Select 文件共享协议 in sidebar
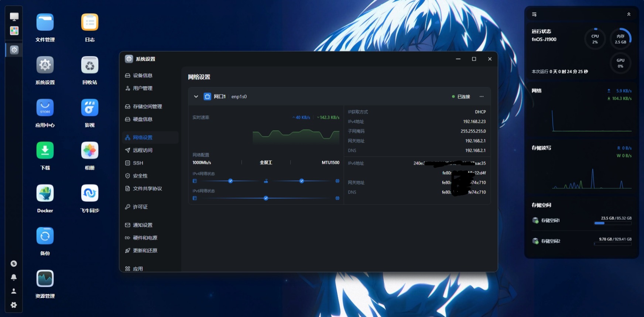644x317 pixels. point(150,188)
